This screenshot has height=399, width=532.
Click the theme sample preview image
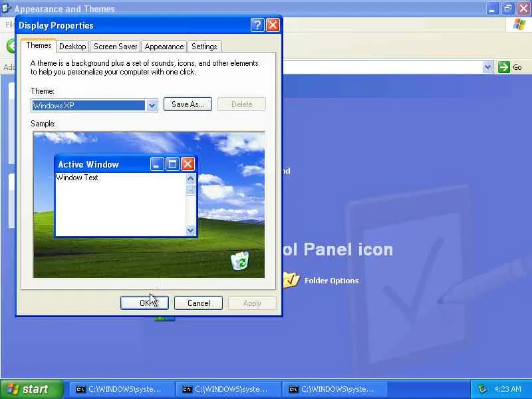pos(149,205)
